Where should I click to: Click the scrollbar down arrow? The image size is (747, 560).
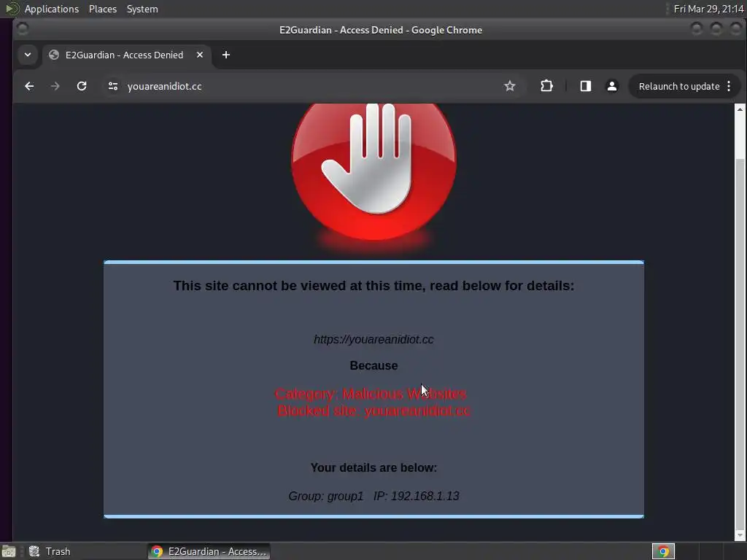(x=740, y=535)
